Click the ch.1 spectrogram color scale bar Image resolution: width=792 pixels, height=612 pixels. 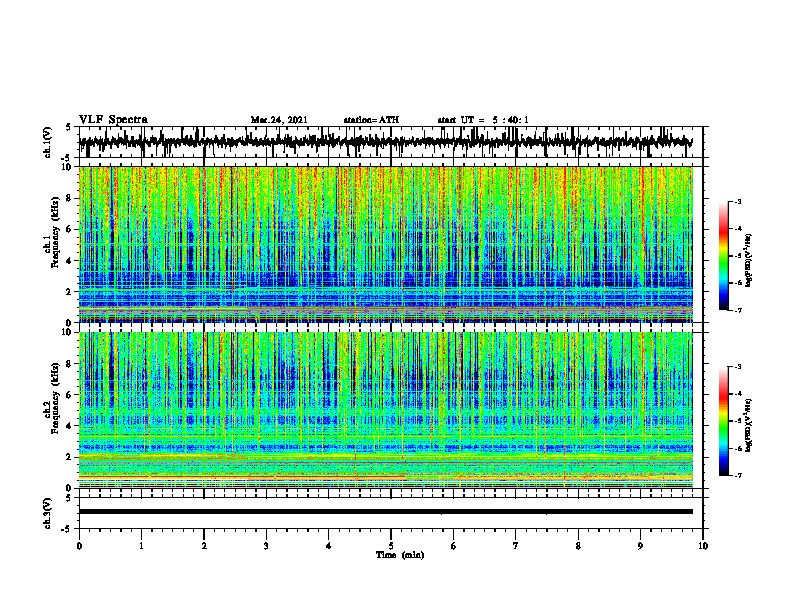click(723, 256)
